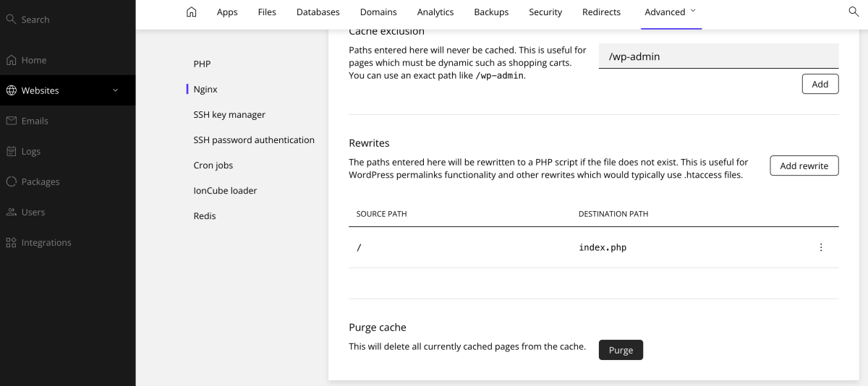Click the magnifier icon at top right
Screen dimensions: 868x386
853,12
